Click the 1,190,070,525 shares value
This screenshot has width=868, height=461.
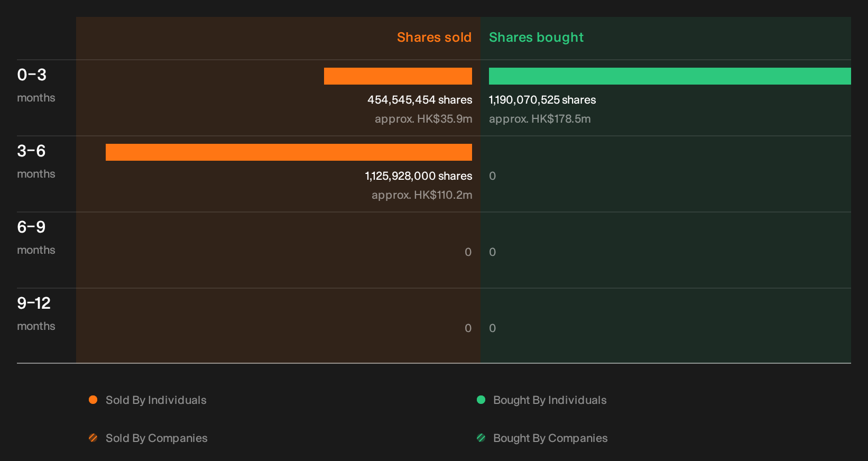542,100
